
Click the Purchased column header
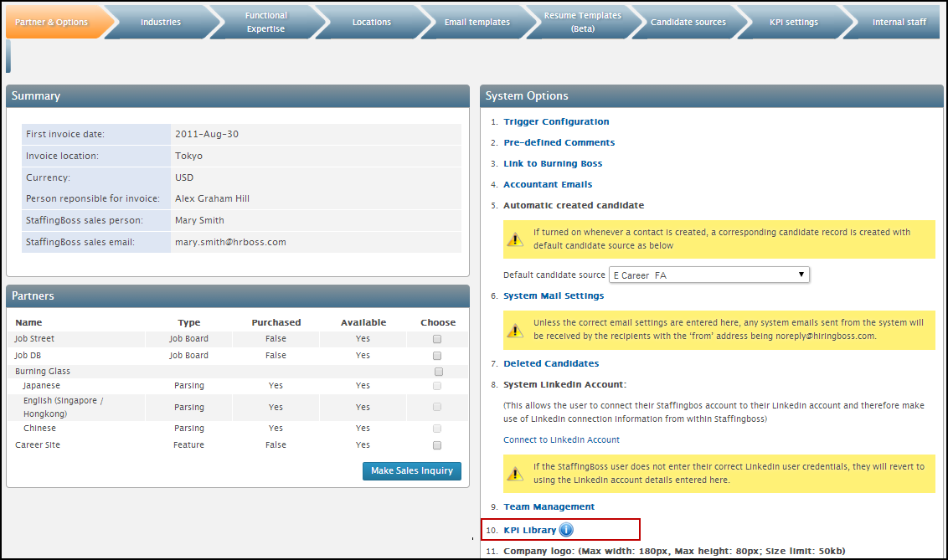pyautogui.click(x=276, y=322)
